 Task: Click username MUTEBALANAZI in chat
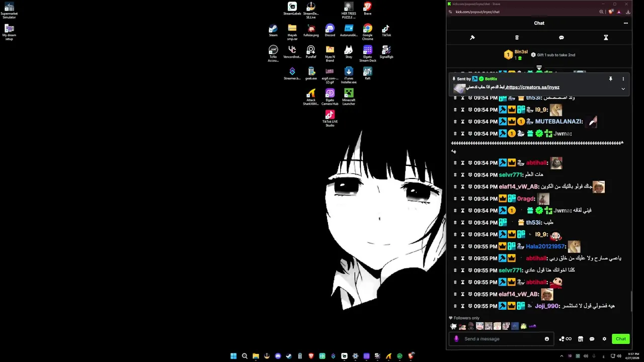click(x=558, y=122)
